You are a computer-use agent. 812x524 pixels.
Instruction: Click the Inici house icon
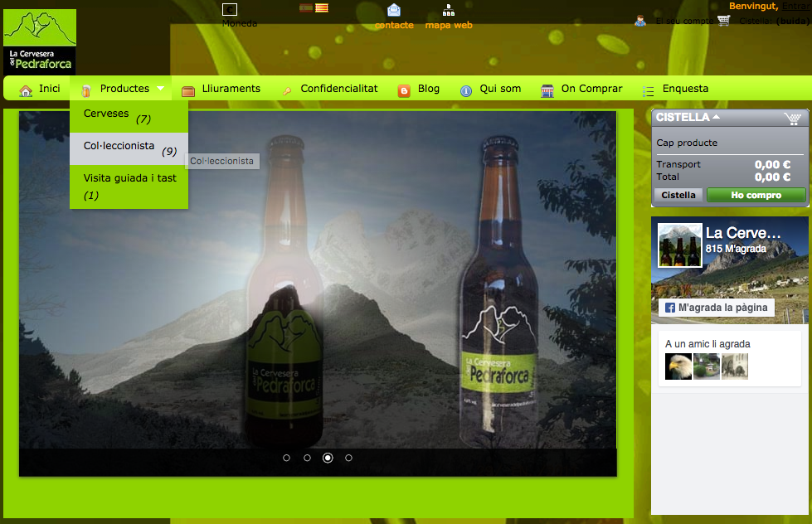(x=26, y=90)
